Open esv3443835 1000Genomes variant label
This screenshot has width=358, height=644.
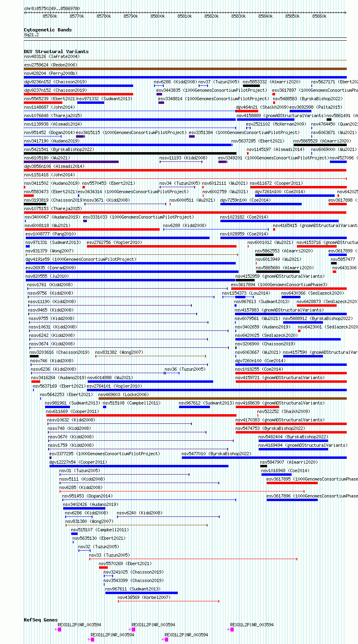click(212, 91)
